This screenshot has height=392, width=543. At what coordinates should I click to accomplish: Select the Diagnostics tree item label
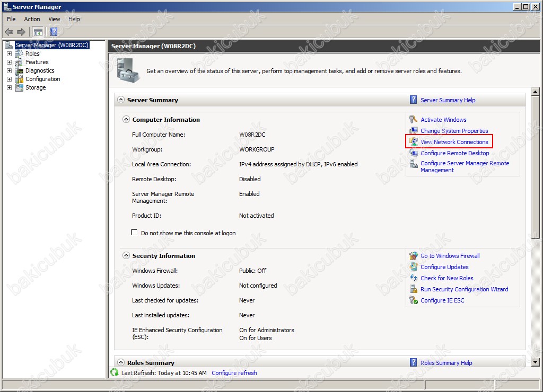[x=40, y=70]
